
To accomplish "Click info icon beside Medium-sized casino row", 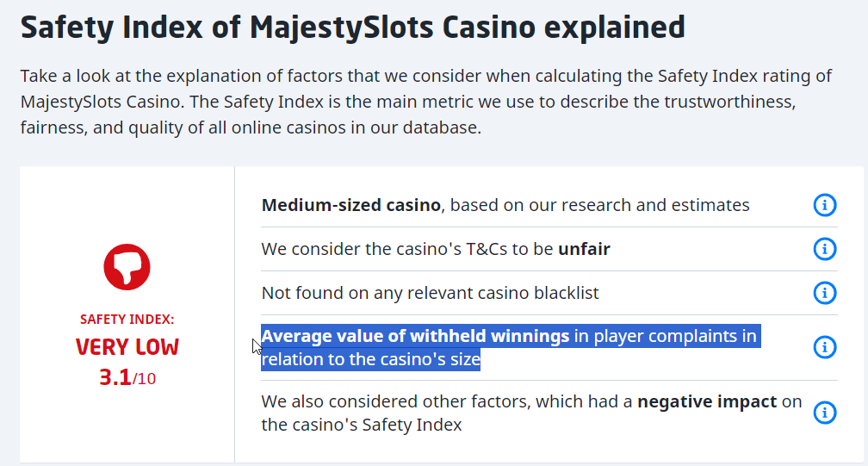I will [824, 205].
